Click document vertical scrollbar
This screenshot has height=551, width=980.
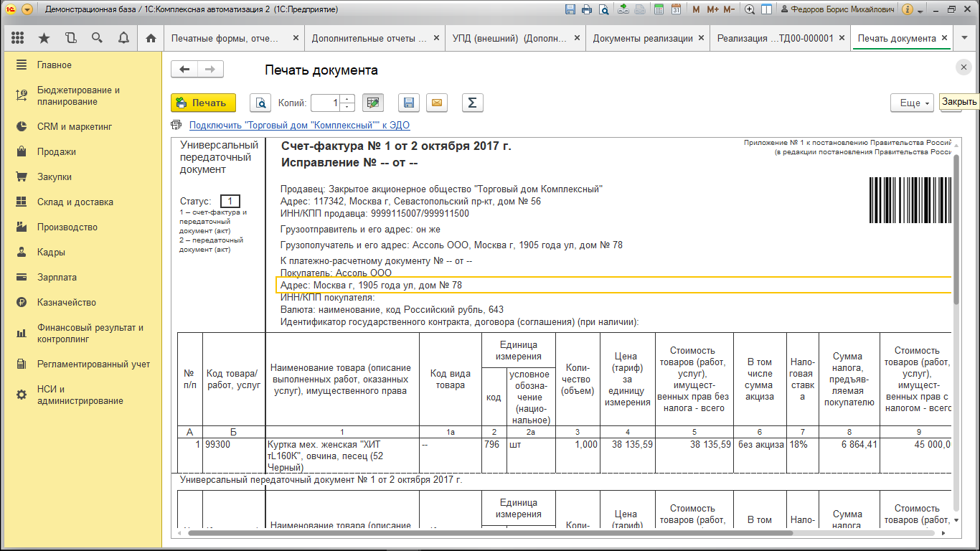[x=956, y=230]
